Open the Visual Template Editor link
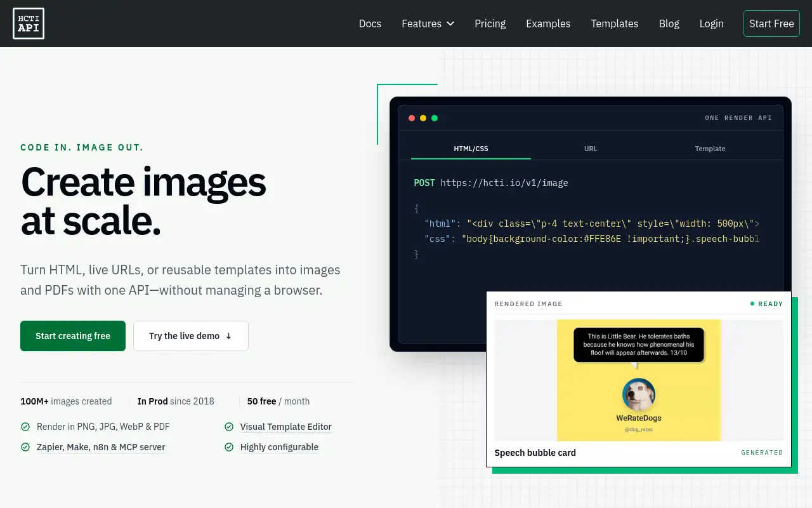 285,427
